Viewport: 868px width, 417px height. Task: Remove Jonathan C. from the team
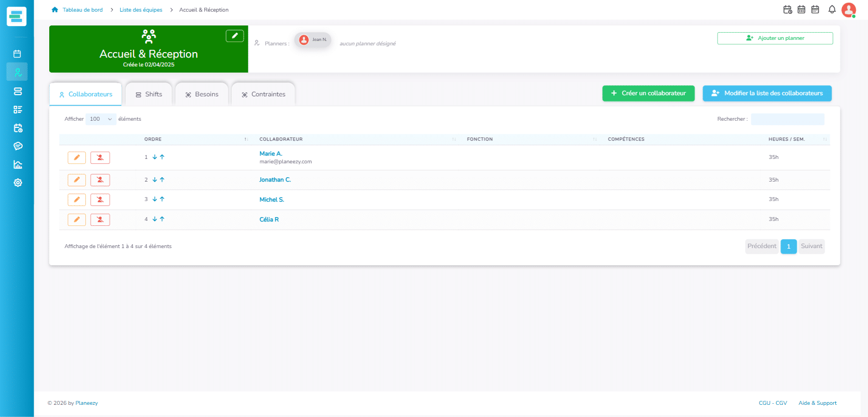click(100, 180)
